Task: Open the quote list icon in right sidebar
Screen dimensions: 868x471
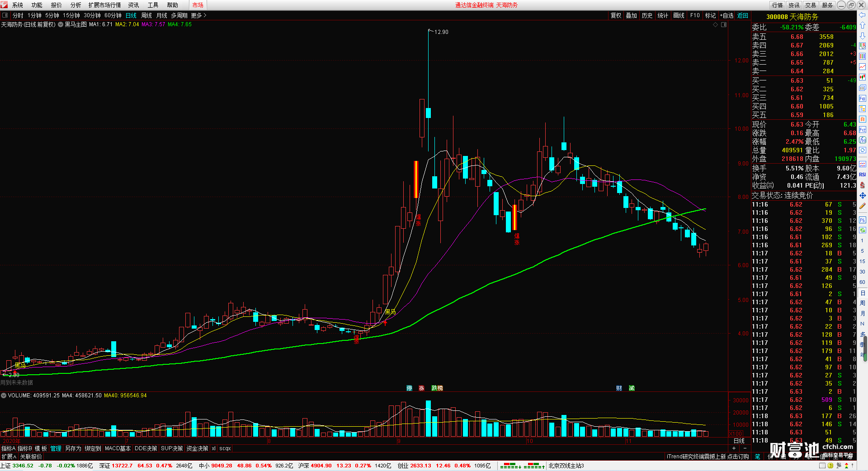Action: coord(862,46)
